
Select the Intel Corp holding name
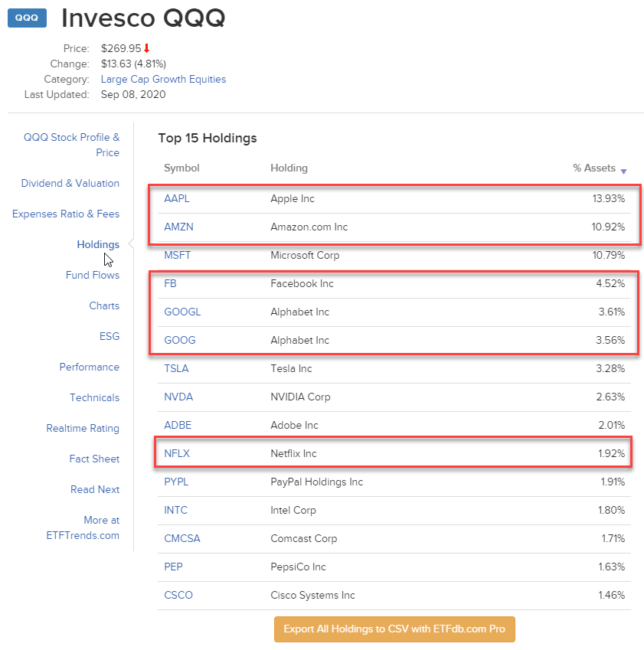pyautogui.click(x=293, y=511)
